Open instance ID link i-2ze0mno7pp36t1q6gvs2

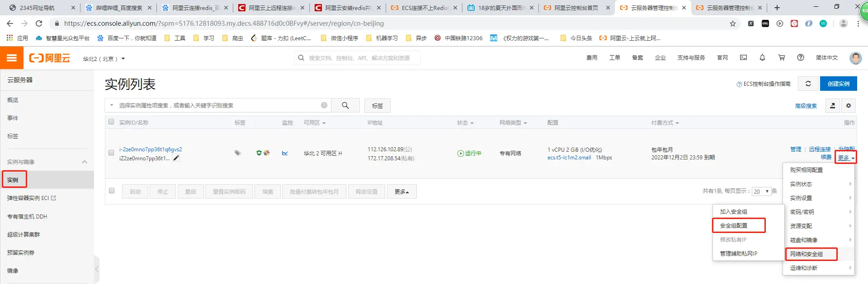[151, 149]
